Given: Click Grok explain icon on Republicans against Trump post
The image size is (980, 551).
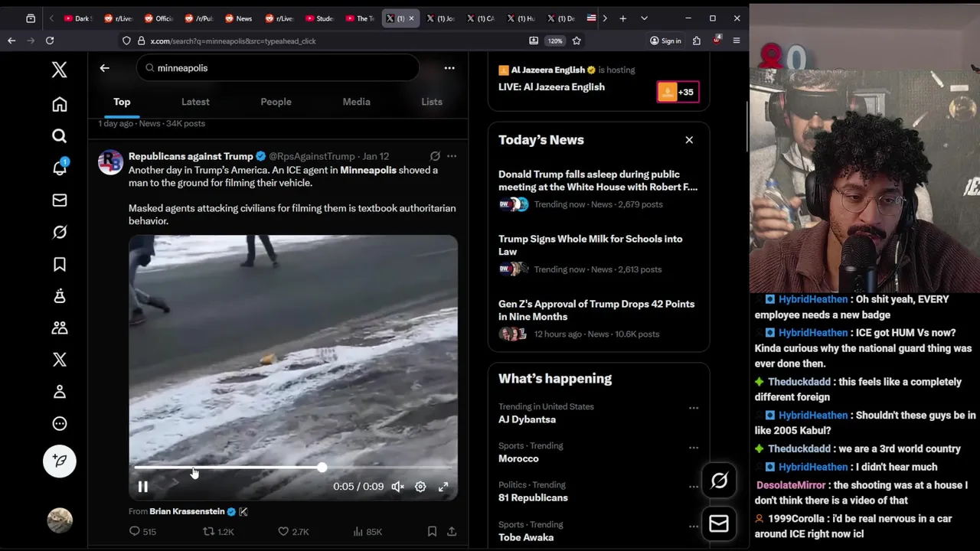Looking at the screenshot, I should click(x=435, y=156).
